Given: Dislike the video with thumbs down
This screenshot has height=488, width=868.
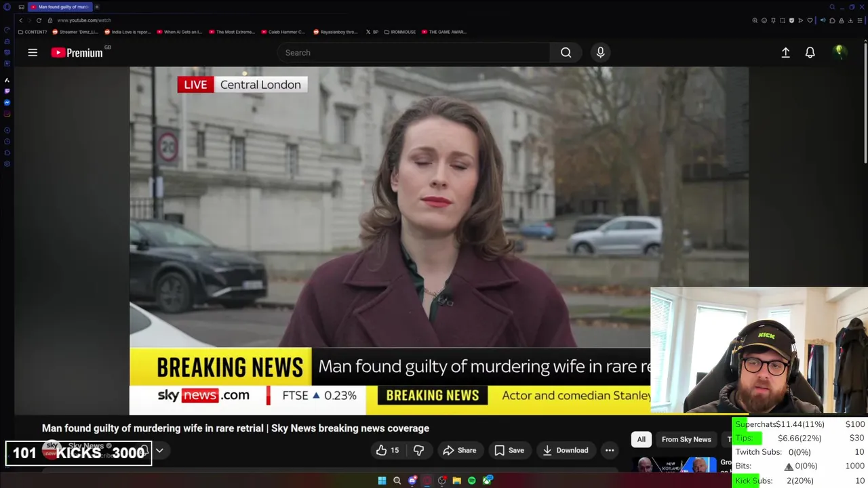Looking at the screenshot, I should pos(418,450).
